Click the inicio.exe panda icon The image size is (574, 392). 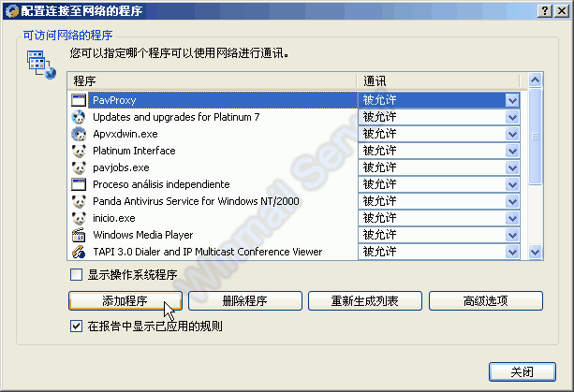(x=79, y=218)
